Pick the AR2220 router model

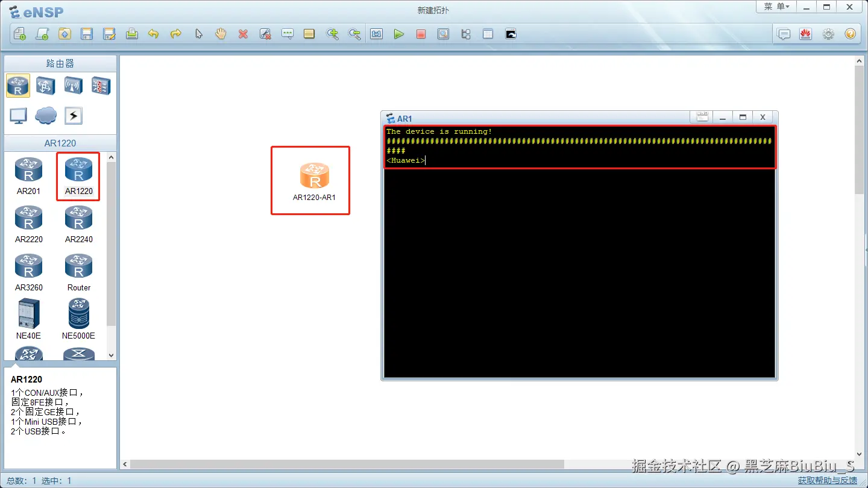[28, 224]
